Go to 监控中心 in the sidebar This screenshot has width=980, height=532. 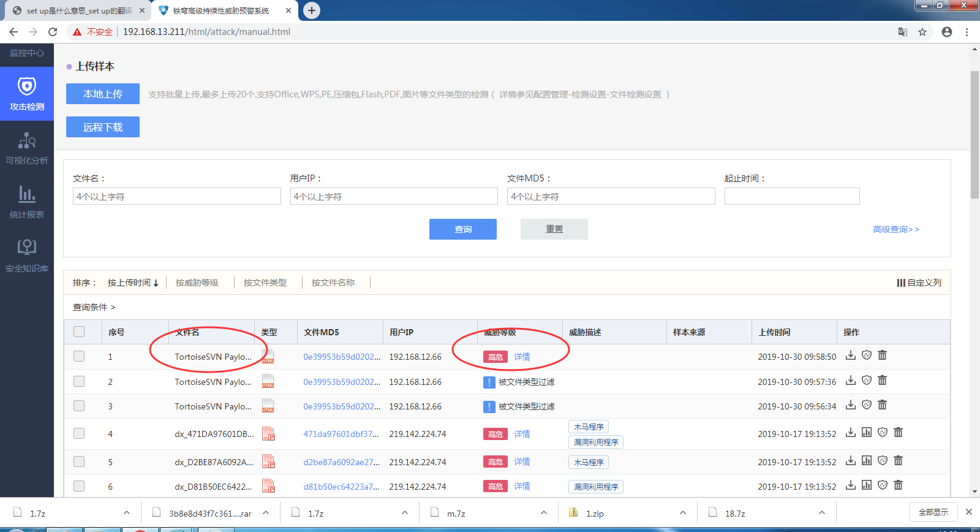click(x=27, y=53)
